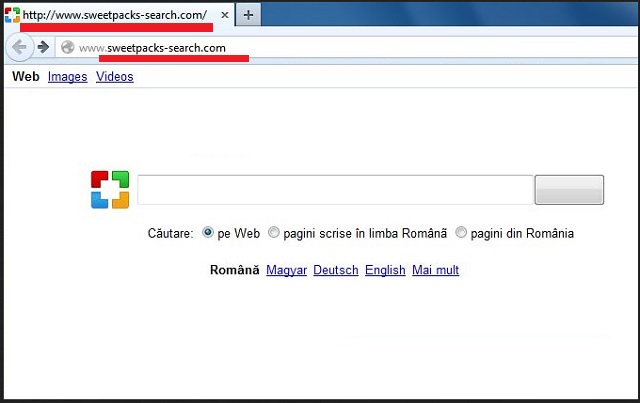Screen dimensions: 640x403
Task: Open the Videos search link
Action: coord(115,77)
